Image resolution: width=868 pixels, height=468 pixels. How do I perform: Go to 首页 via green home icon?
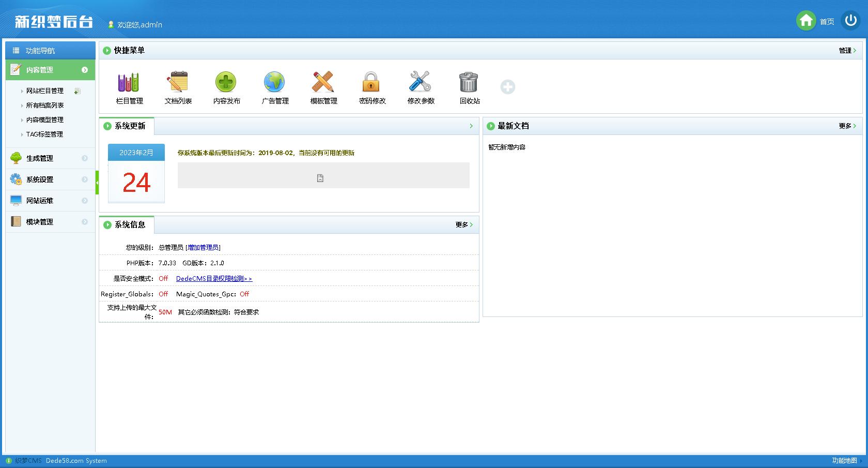pos(806,21)
